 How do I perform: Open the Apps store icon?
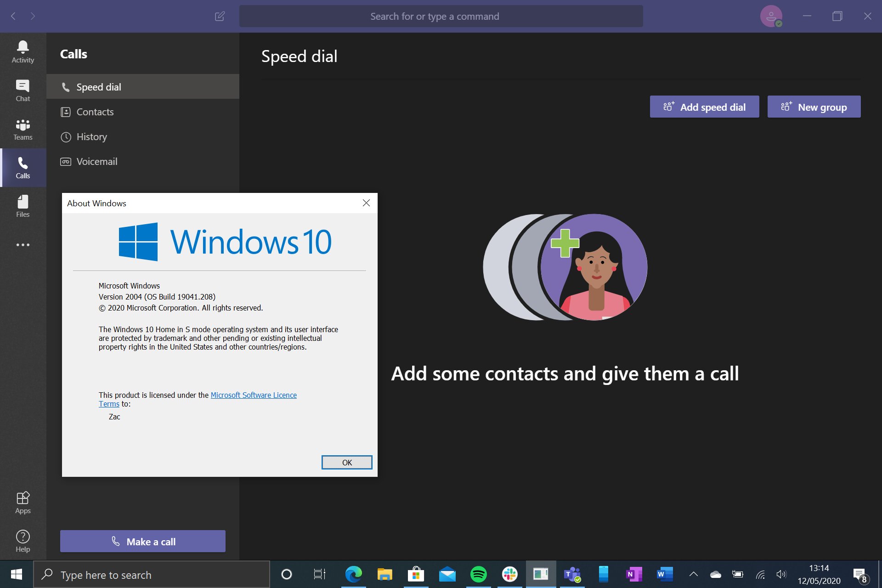coord(23,503)
